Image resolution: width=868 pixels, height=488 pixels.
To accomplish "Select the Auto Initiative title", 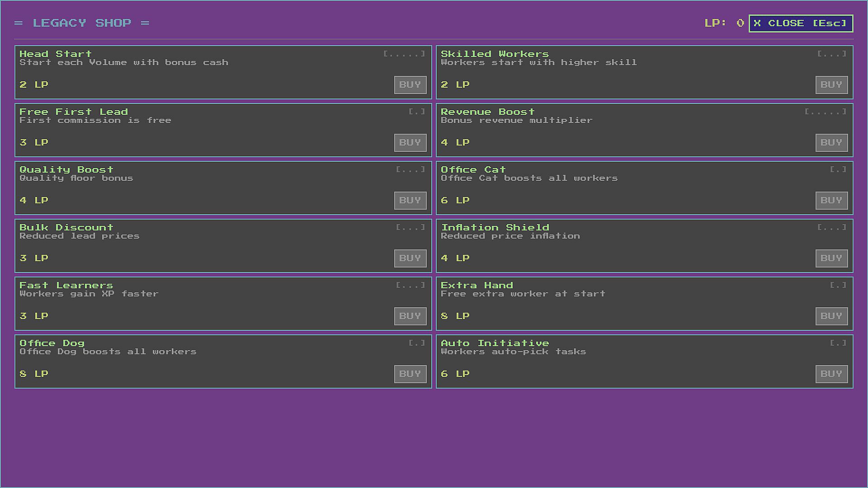I will pos(495,343).
